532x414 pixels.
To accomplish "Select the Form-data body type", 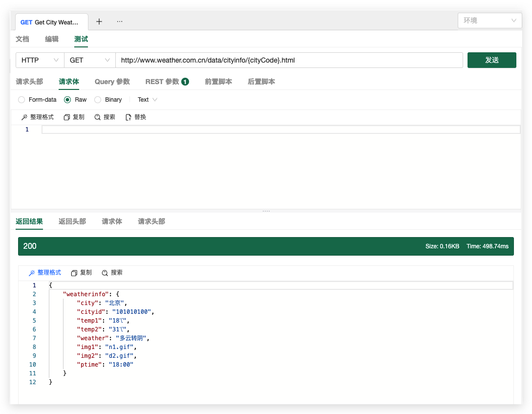I will click(x=21, y=99).
